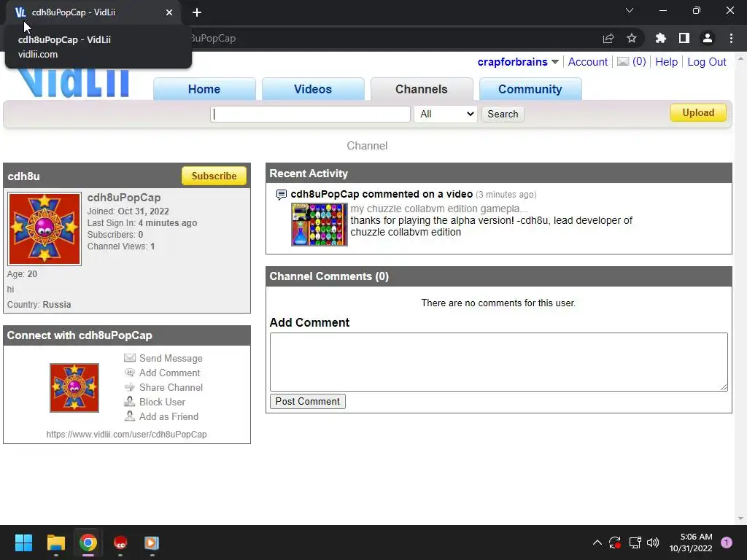This screenshot has height=560, width=747.
Task: Click cdh8uPopCap commented on a video
Action: click(382, 194)
